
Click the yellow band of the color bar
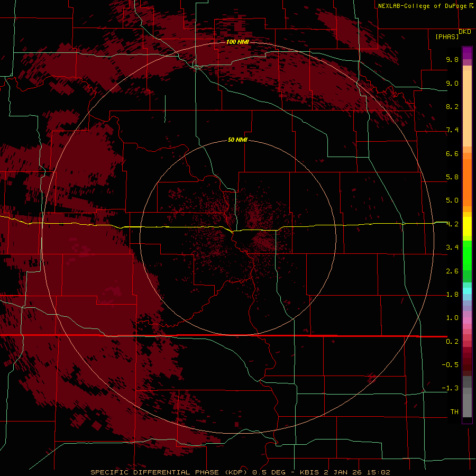[467, 226]
